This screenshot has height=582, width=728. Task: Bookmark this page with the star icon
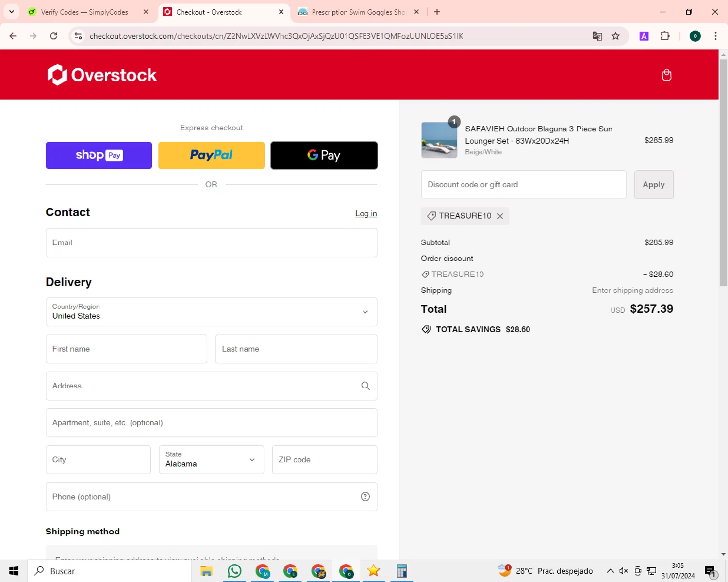615,36
